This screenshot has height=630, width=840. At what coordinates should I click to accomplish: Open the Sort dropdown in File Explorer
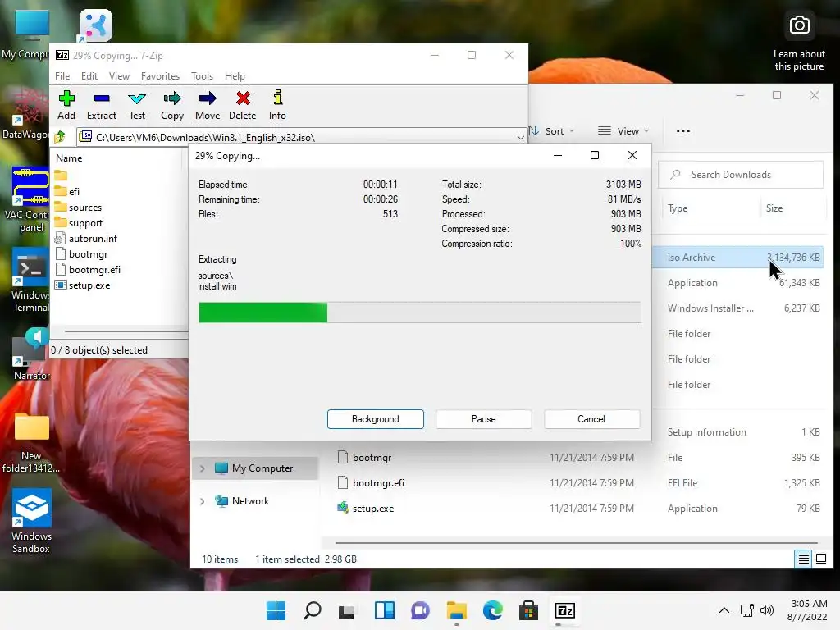(x=552, y=130)
